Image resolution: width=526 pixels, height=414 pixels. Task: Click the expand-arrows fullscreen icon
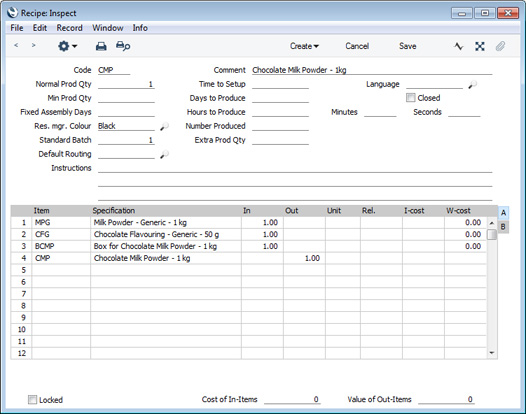click(x=480, y=46)
